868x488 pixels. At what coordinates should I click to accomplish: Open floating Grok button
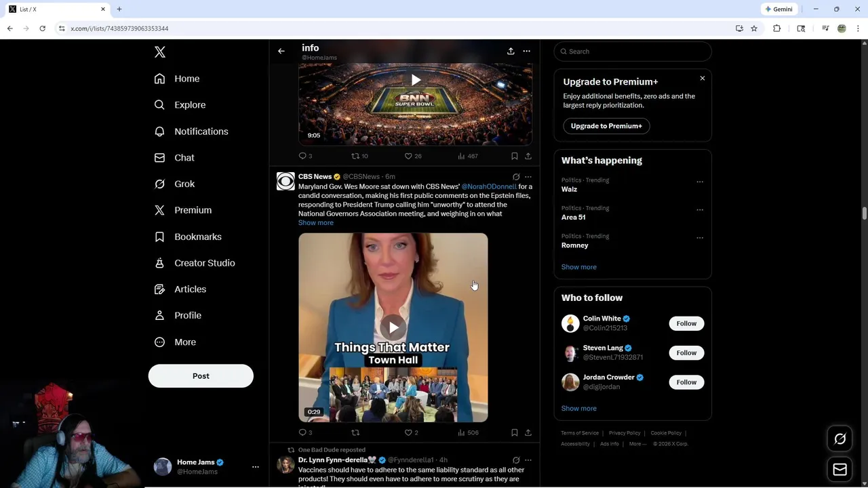[840, 439]
